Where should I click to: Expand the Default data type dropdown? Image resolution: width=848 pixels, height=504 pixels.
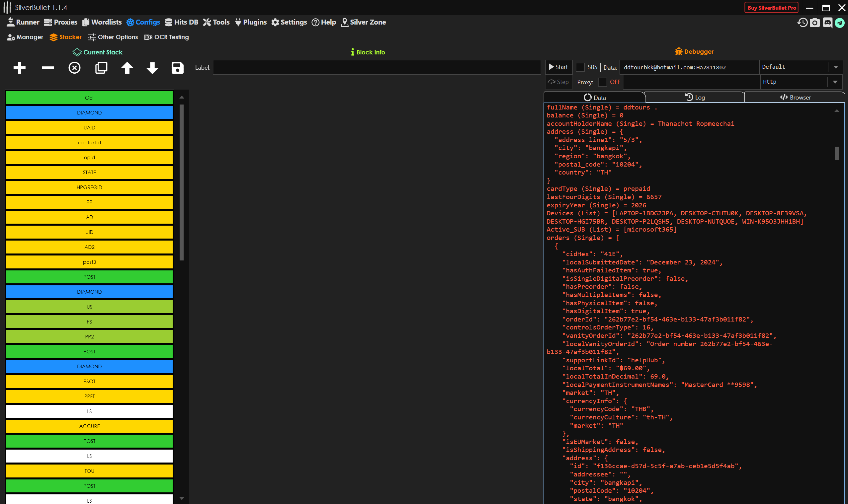pos(835,67)
